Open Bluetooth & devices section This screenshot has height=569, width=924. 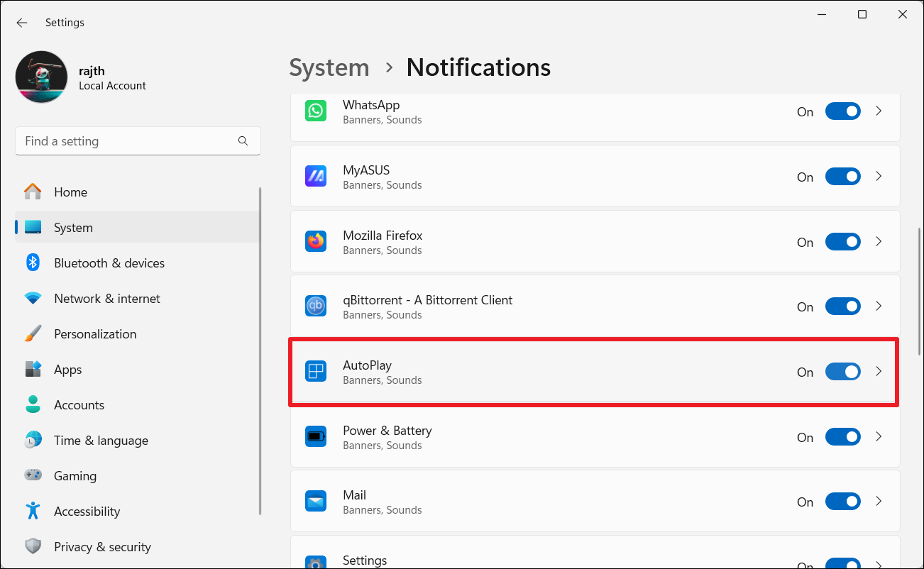109,263
